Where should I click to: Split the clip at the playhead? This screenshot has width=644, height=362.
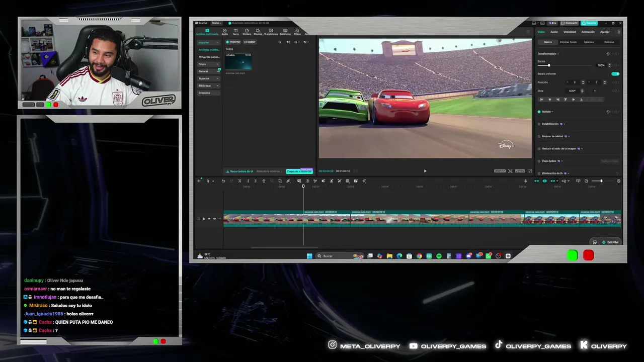click(239, 181)
